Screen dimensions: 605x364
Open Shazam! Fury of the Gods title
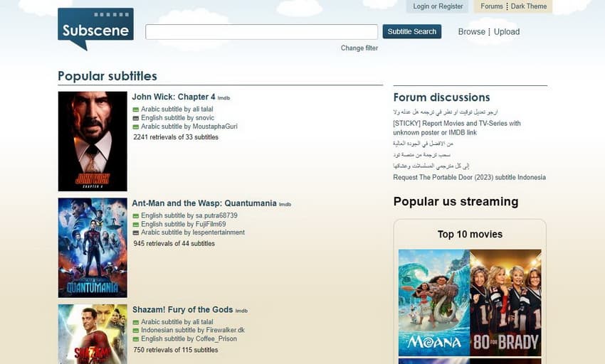point(182,310)
